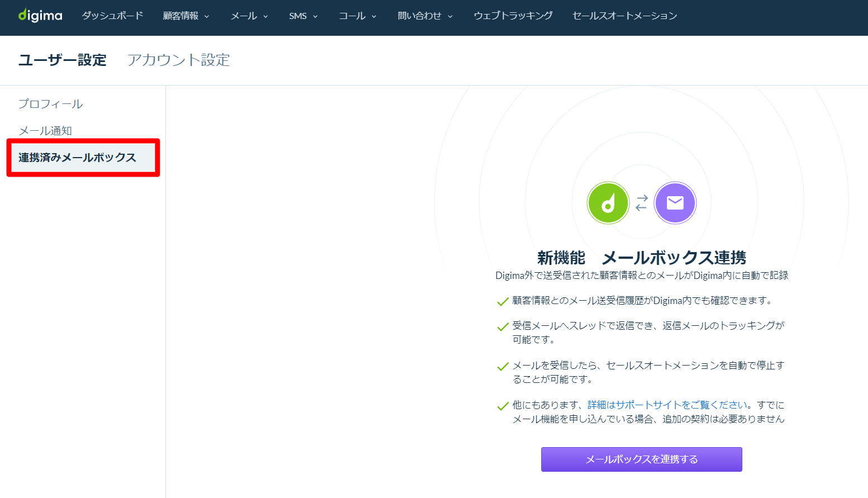
Task: Click checkmark beside メールを受信したら item
Action: 503,367
